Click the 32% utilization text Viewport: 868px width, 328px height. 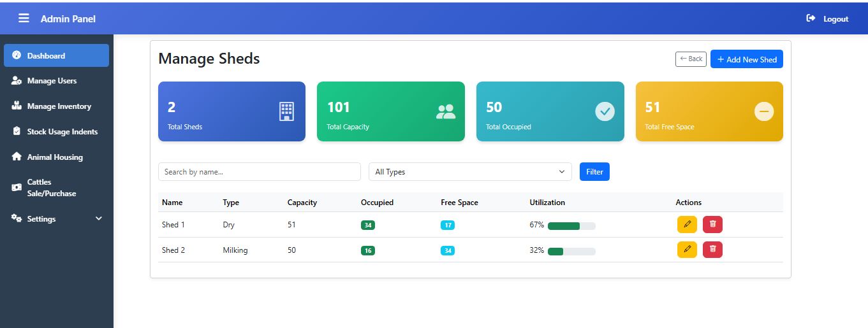pos(536,250)
